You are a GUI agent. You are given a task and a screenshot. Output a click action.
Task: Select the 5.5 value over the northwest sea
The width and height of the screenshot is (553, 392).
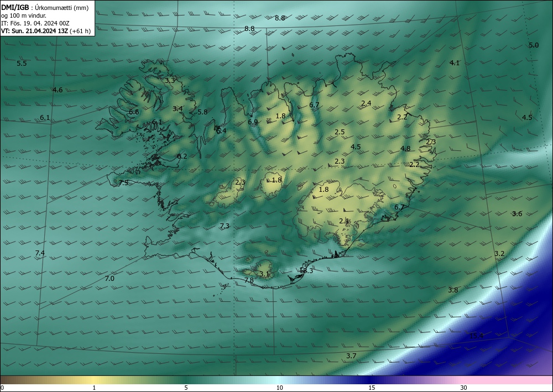pyautogui.click(x=22, y=64)
